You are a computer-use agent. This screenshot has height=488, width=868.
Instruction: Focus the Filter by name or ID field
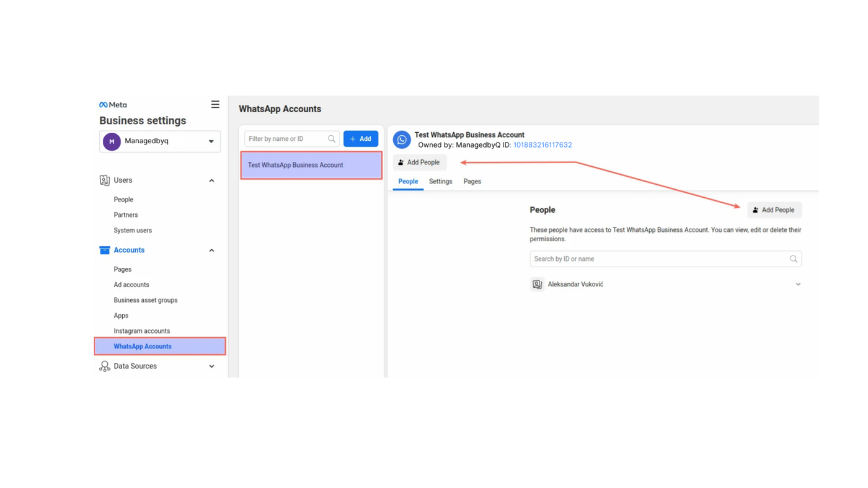click(292, 139)
